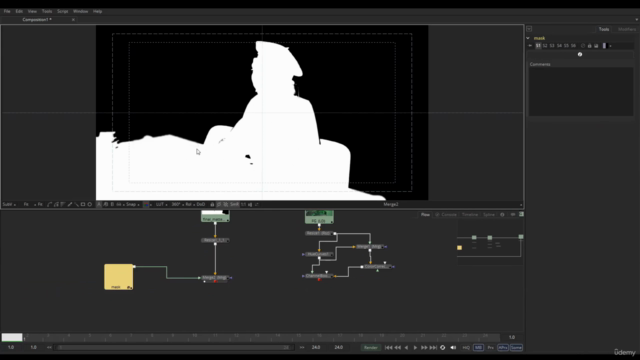Select settings slot S2
This screenshot has height=360, width=640.
545,46
